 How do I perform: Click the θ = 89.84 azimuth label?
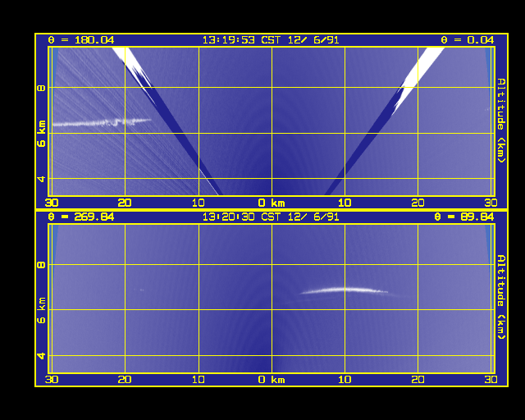464,217
